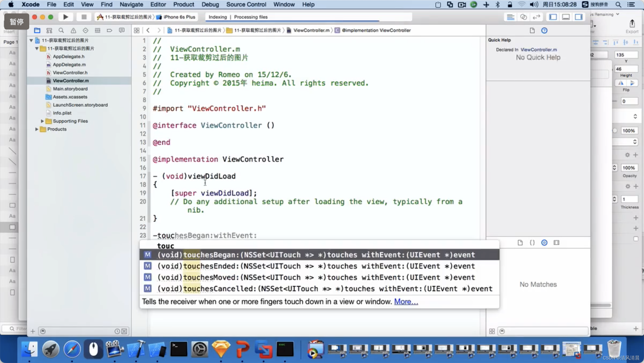The height and width of the screenshot is (363, 644).
Task: Show the Object library circle icon
Action: (544, 243)
